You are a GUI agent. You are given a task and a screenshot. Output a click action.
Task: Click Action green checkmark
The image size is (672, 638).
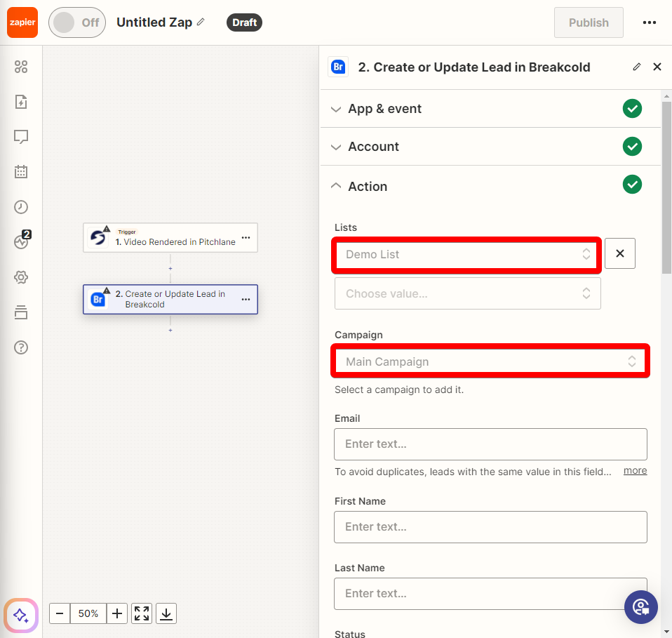[632, 185]
